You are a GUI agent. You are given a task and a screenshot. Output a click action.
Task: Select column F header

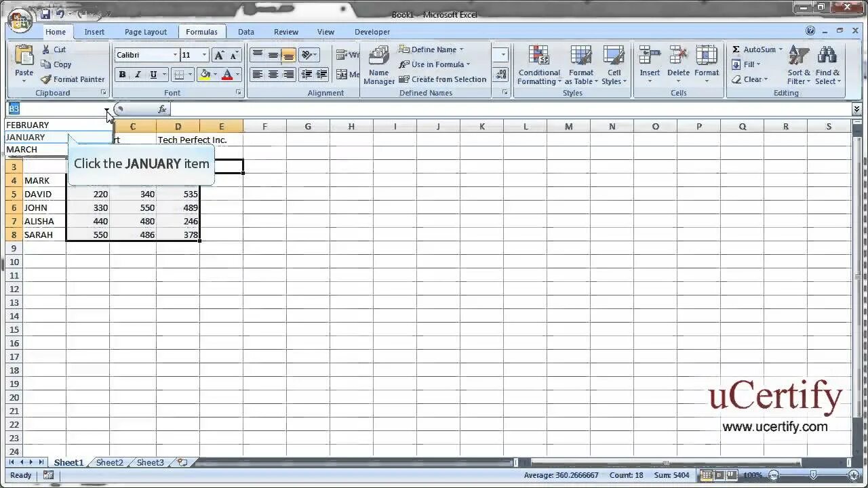tap(264, 126)
